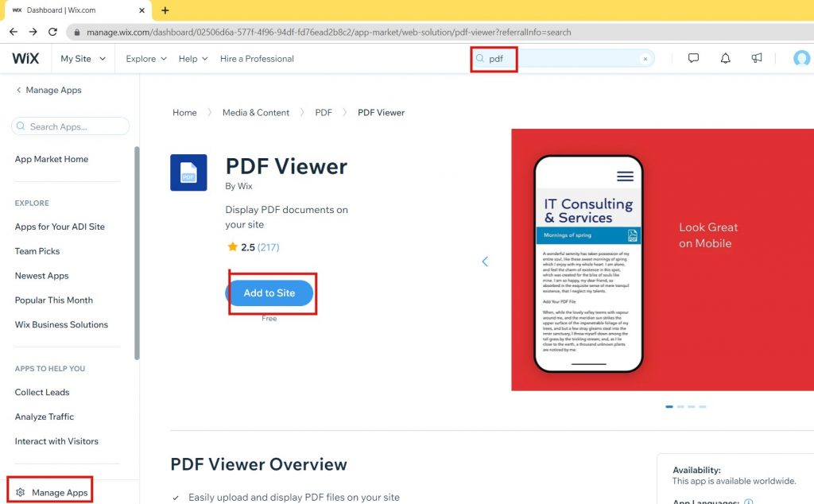Clear the pdf search field
Viewport: 814px width, 504px height.
coord(645,59)
